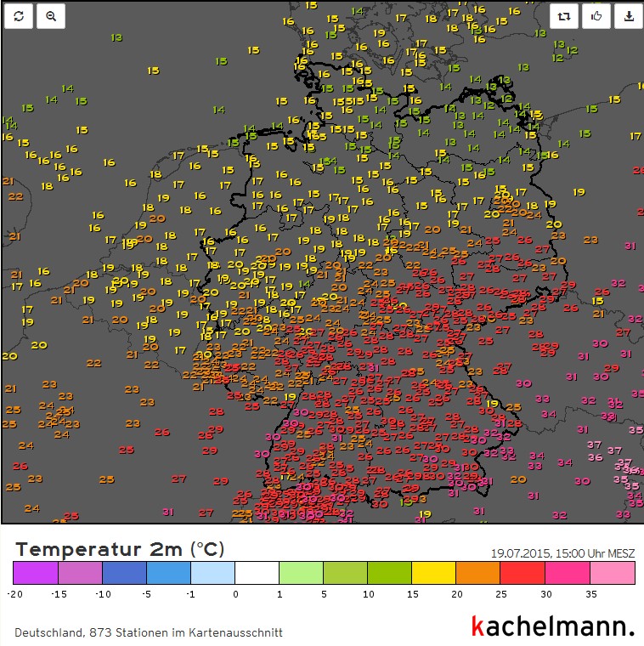Share the map via retweet icon
This screenshot has height=646, width=644.
[563, 16]
